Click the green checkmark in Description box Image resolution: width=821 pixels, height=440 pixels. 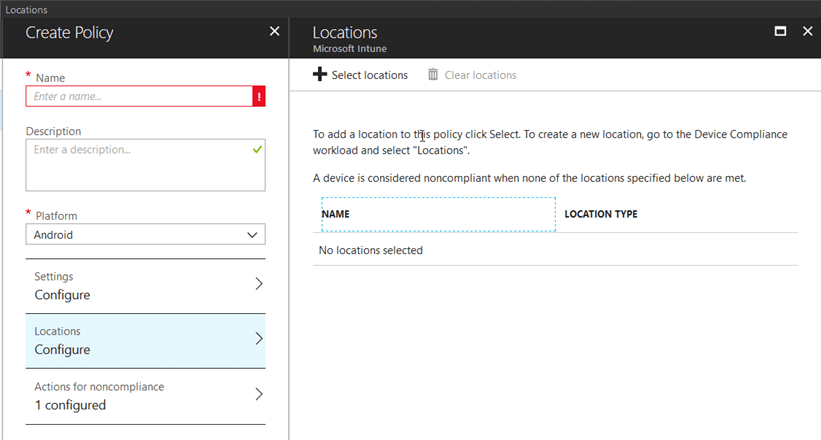click(258, 149)
